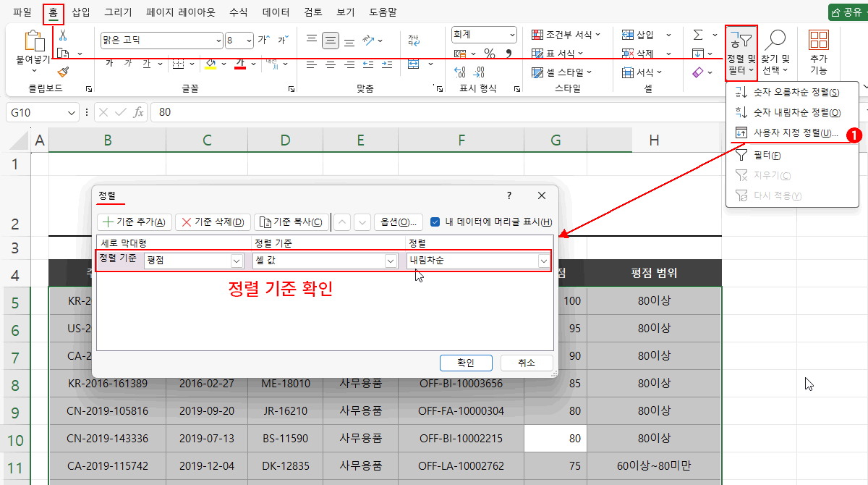This screenshot has width=868, height=485.
Task: Click the decrease indent icon
Action: pyautogui.click(x=368, y=64)
